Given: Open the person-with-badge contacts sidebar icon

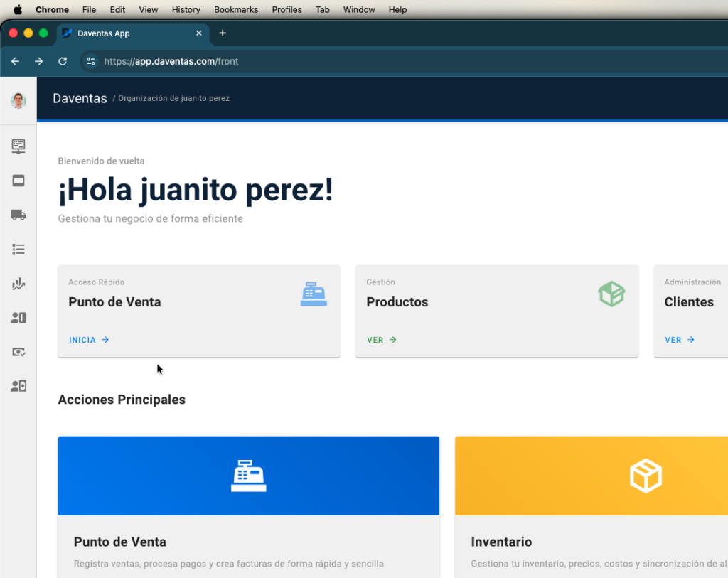Looking at the screenshot, I should (x=18, y=318).
